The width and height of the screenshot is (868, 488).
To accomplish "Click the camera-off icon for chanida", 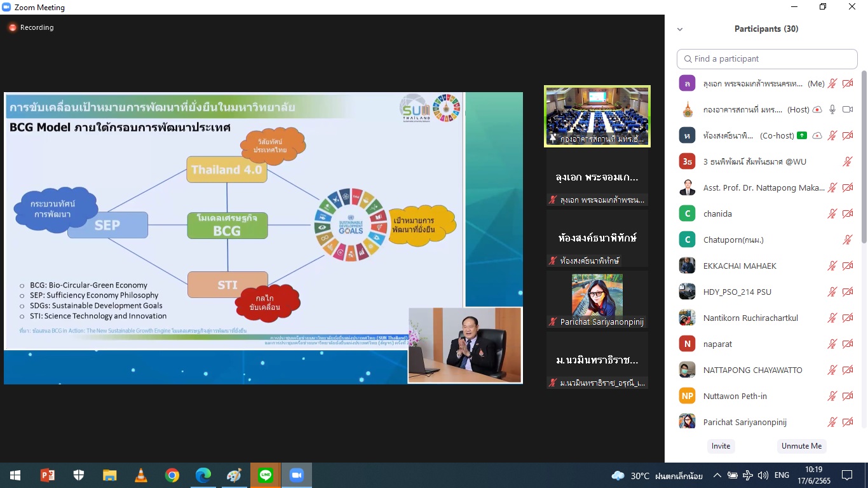I will tap(848, 214).
